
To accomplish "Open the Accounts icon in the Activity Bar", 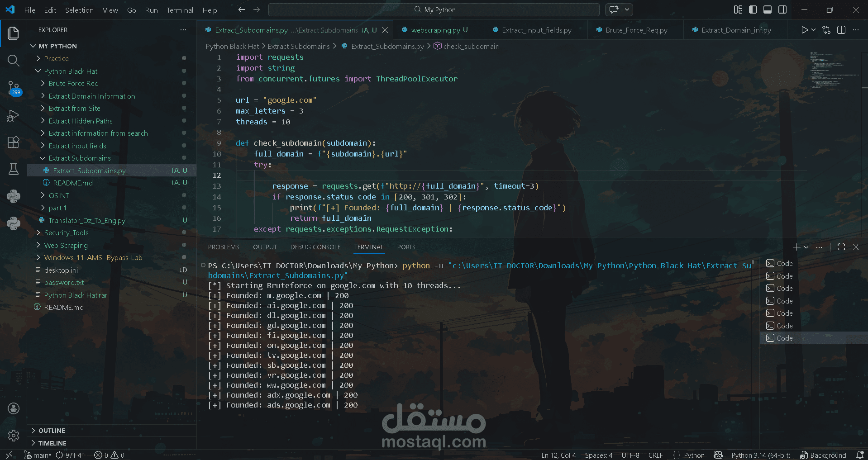I will pos(13,408).
